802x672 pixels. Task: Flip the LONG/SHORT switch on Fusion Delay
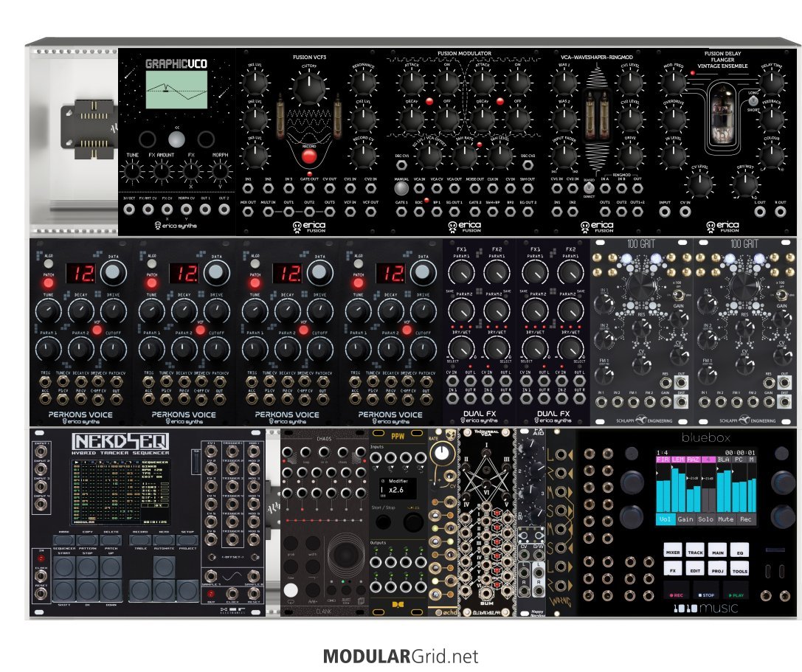753,101
